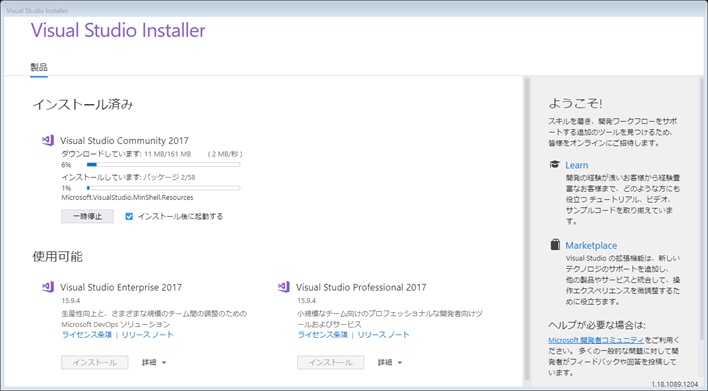
Task: Open the Marketplace link
Action: point(591,245)
